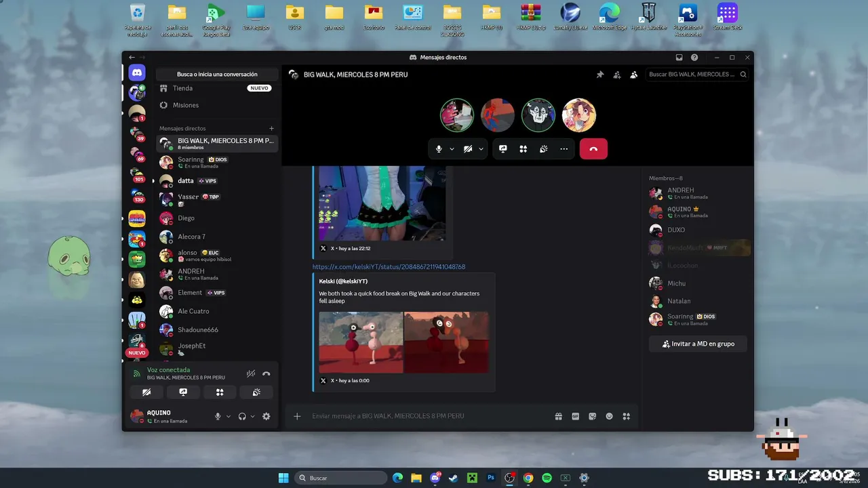Start an activity from the call controls bar

pos(524,149)
